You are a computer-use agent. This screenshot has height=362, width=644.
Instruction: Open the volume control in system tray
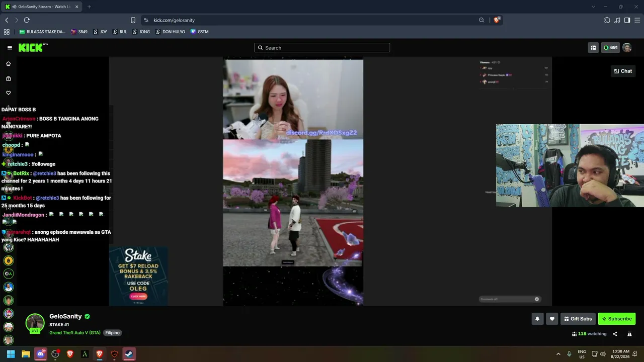[x=603, y=354]
